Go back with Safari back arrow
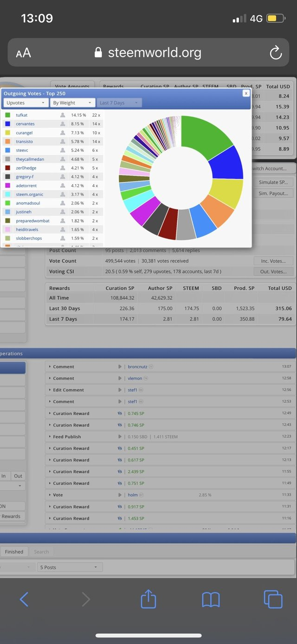Screen dimensions: 297x644 pos(24,599)
